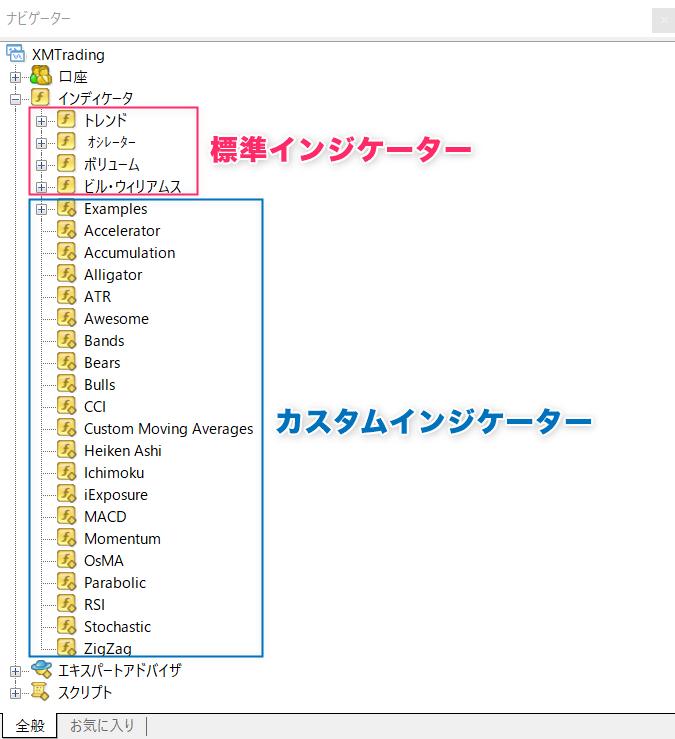This screenshot has width=675, height=739.
Task: Expand the 口座 accounts node
Action: click(16, 77)
